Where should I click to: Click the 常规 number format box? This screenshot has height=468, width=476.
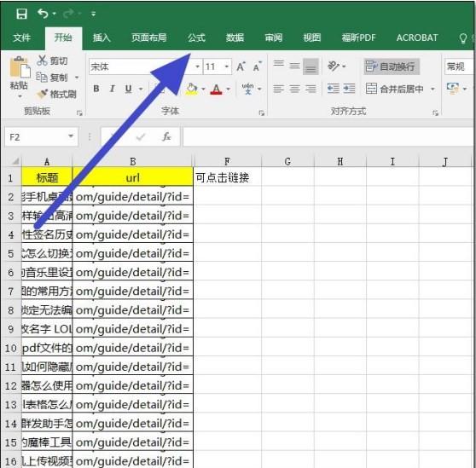point(460,66)
